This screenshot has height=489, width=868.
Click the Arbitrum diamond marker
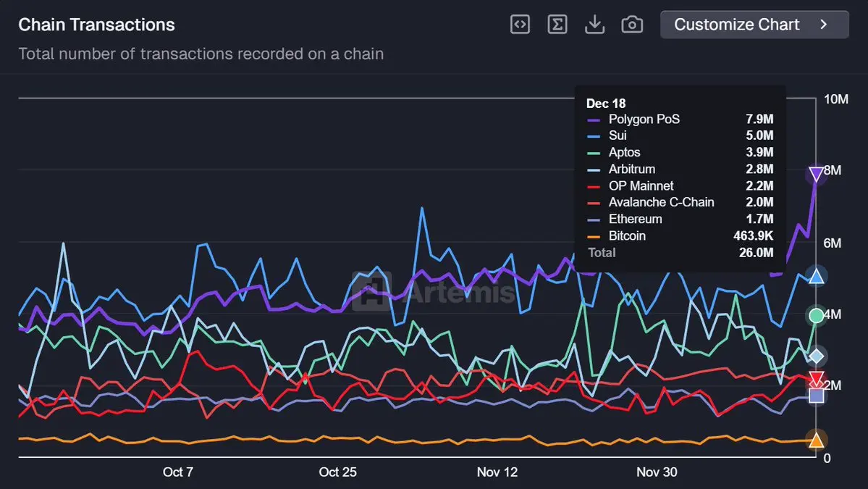point(817,356)
